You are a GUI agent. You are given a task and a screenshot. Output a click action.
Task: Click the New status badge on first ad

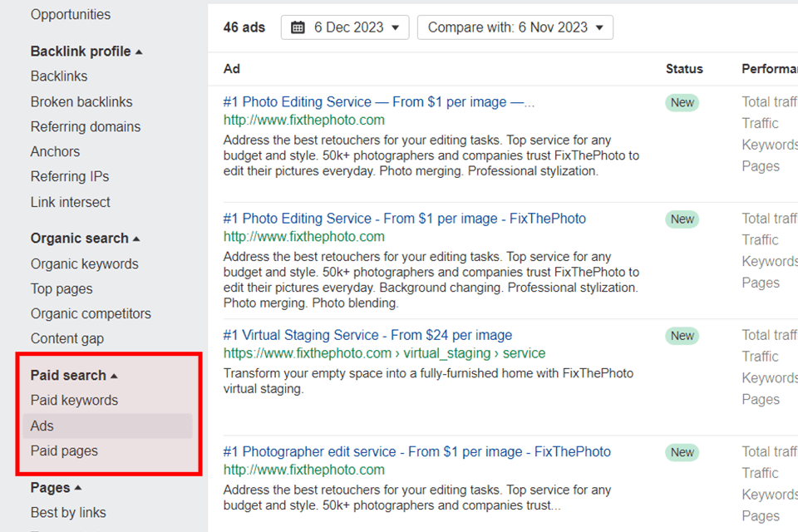(x=682, y=103)
